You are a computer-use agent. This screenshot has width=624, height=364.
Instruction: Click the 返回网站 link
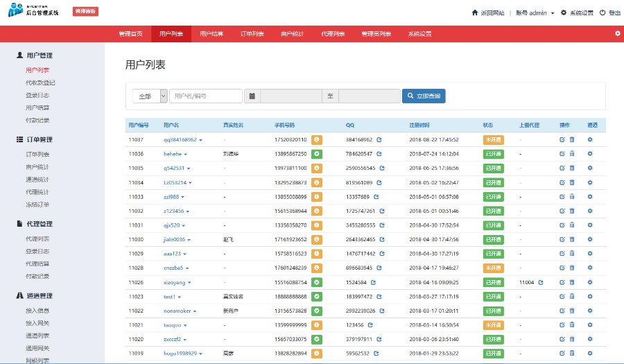(488, 12)
